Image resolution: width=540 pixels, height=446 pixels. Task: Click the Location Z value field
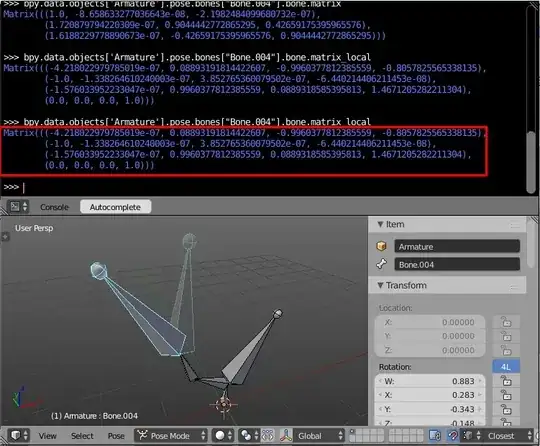tap(430, 350)
